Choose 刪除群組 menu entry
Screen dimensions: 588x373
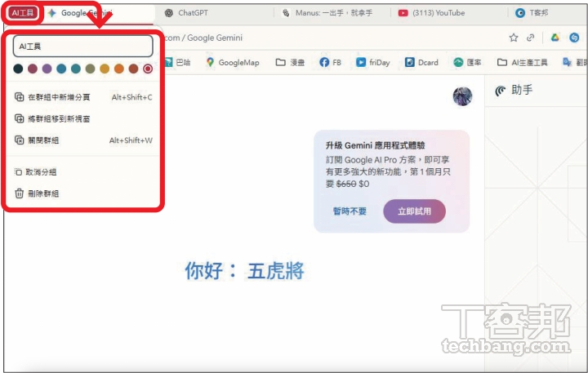coord(83,193)
